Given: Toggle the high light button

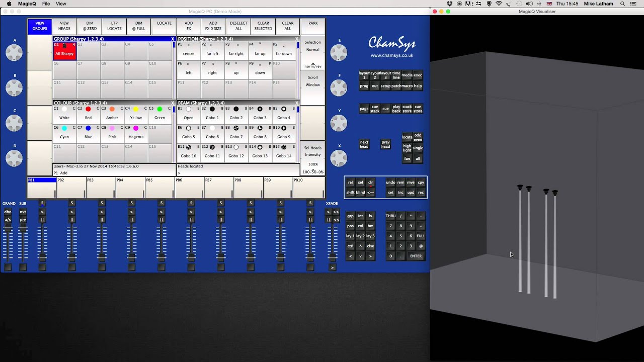Looking at the screenshot, I should coord(407,148).
